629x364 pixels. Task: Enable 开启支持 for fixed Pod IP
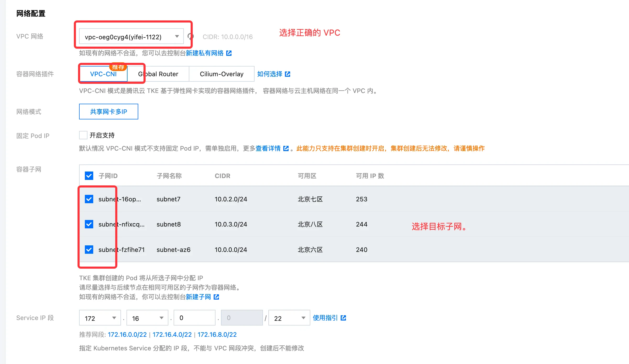click(83, 135)
